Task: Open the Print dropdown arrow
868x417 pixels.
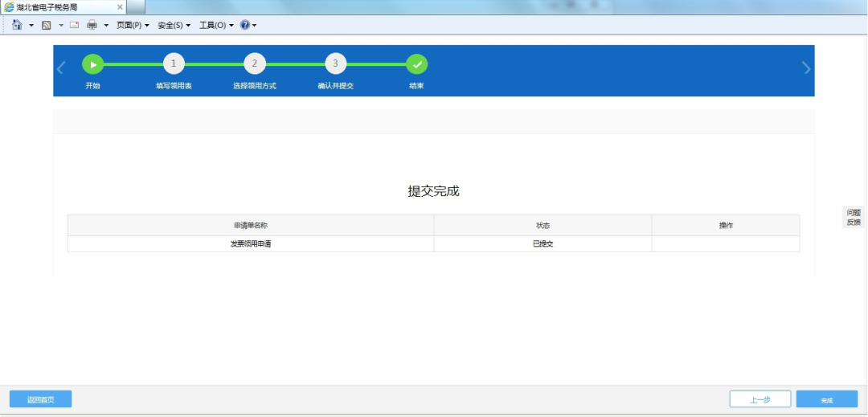Action: point(106,26)
